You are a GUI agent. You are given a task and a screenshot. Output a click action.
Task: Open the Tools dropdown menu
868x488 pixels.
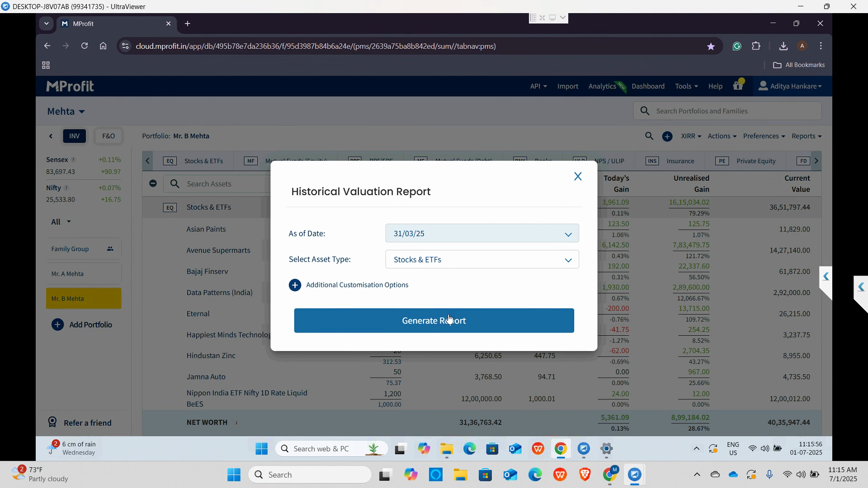(686, 86)
